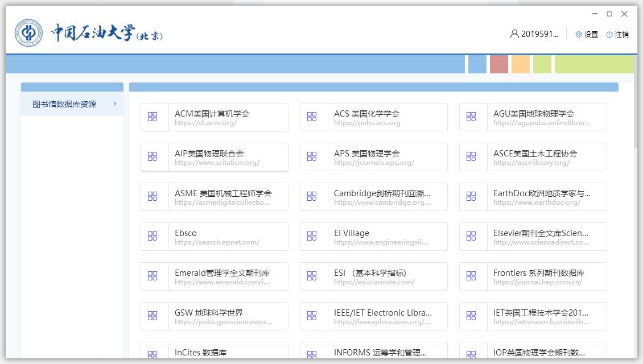Click the grid icon beside ACS 美国化学学会
The height and width of the screenshot is (364, 643).
click(x=312, y=117)
